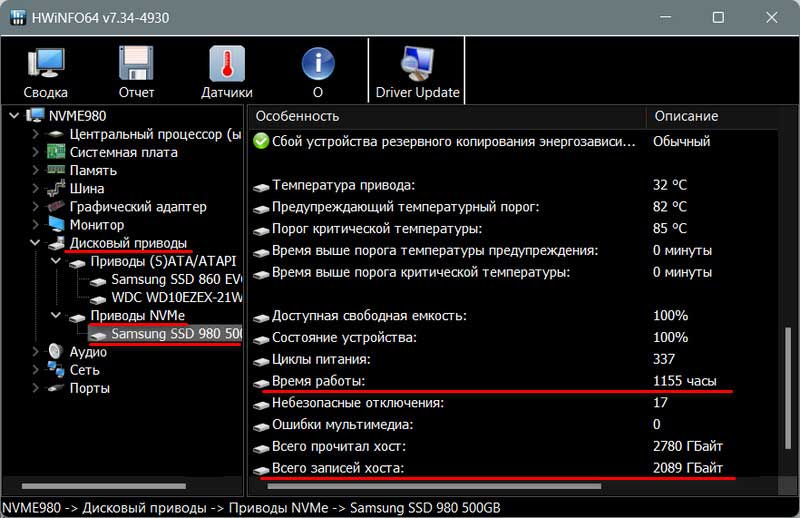This screenshot has width=800, height=518.
Task: Expand the Аудио node
Action: (35, 352)
